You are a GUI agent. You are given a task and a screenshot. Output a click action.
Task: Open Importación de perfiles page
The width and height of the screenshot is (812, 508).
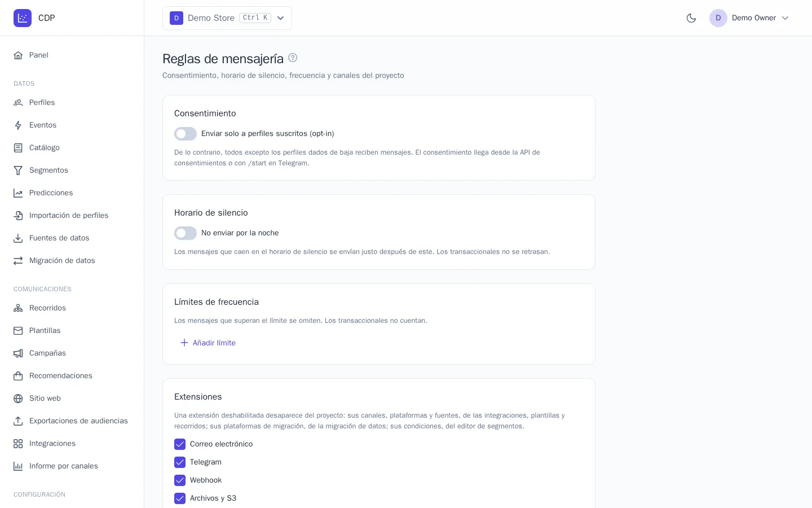72,216
